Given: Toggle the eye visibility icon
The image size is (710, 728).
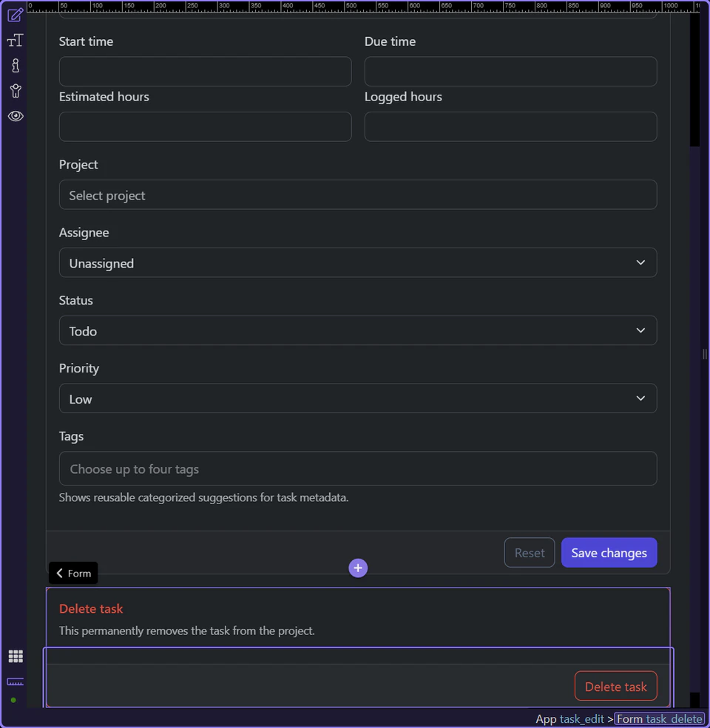Looking at the screenshot, I should [x=15, y=116].
